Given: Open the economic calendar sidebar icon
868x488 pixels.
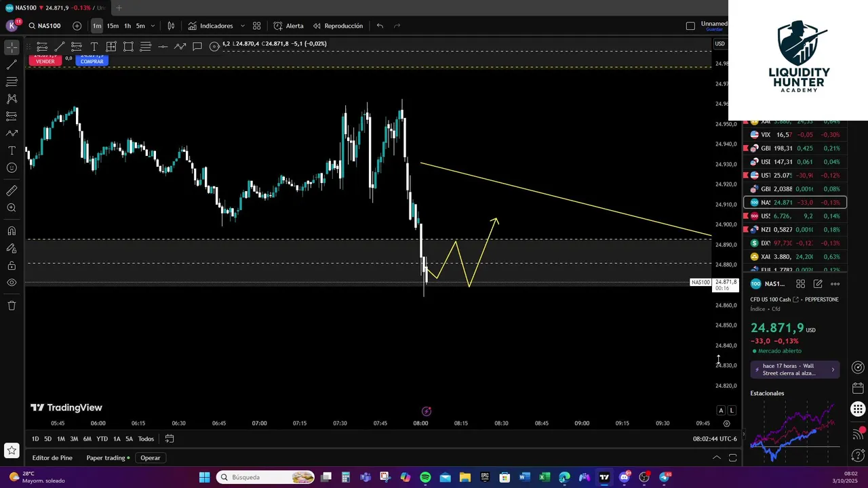Looking at the screenshot, I should [x=858, y=388].
